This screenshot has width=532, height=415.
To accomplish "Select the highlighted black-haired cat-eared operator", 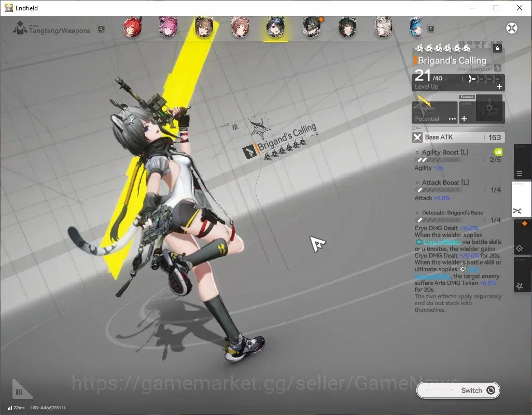I will tap(275, 27).
